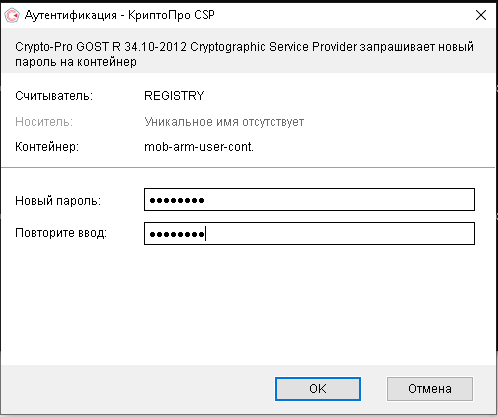The image size is (498, 417).
Task: Click the Уникальное имя отсутствует text
Action: (224, 122)
